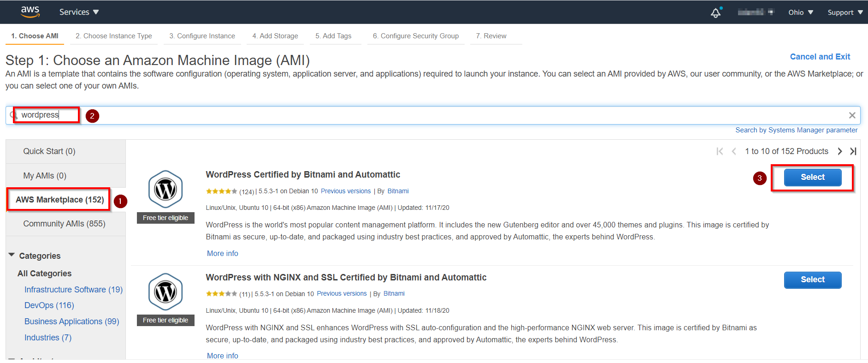The image size is (868, 363).
Task: Click star rating of WordPress Certified by Bitnami
Action: [221, 191]
